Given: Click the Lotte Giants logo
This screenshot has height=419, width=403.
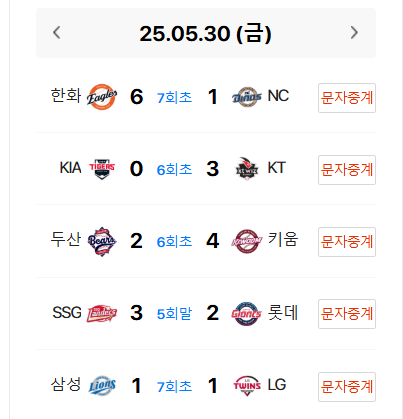Looking at the screenshot, I should click(247, 313).
